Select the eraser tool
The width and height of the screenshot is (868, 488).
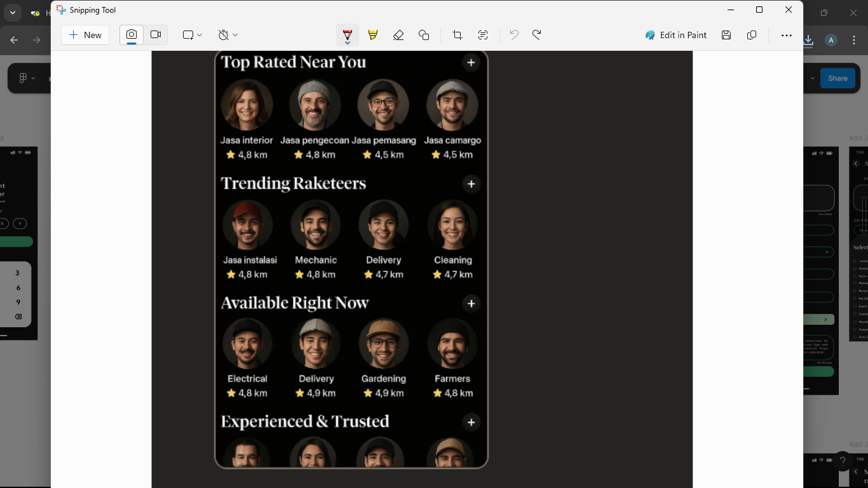[x=398, y=35]
